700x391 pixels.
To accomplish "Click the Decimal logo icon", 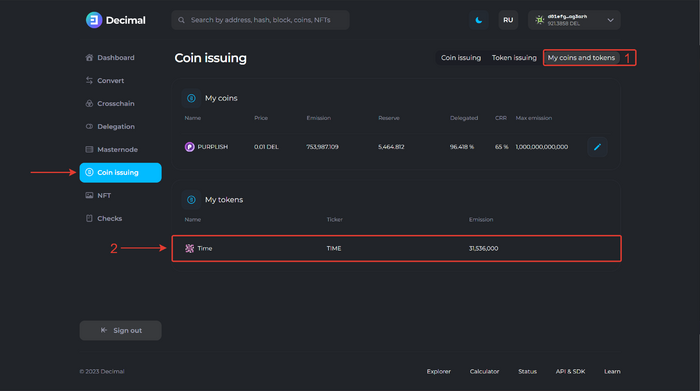I will tap(94, 20).
